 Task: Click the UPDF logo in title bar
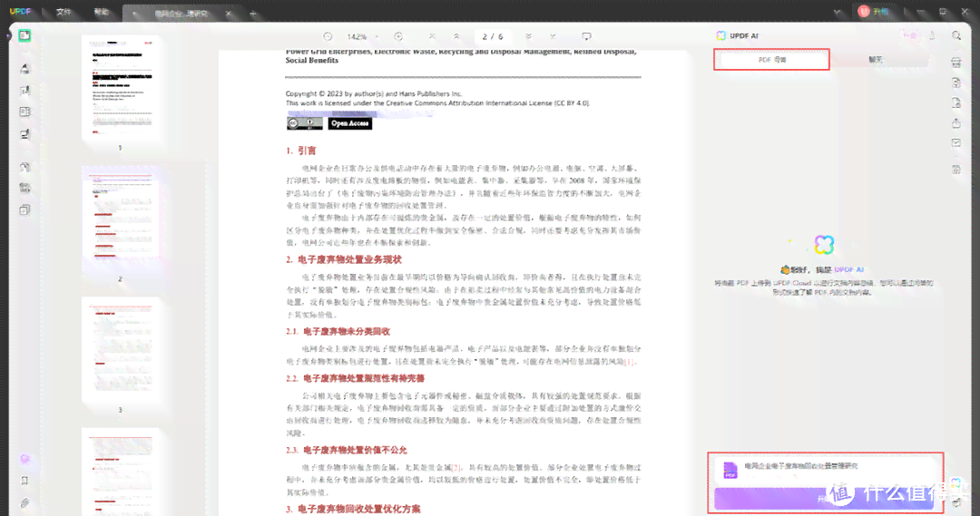pos(21,12)
